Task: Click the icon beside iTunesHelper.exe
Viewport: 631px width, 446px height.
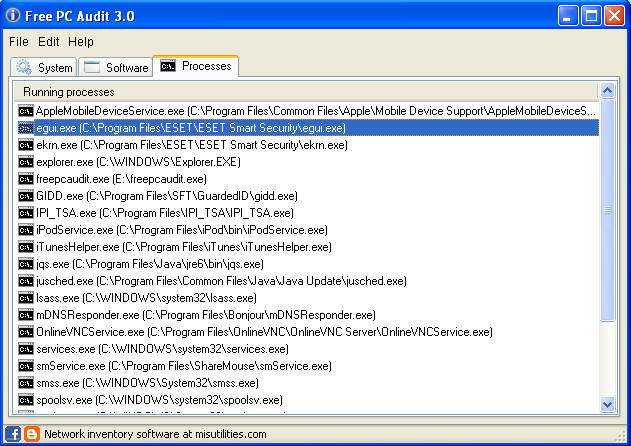Action: pyautogui.click(x=26, y=247)
